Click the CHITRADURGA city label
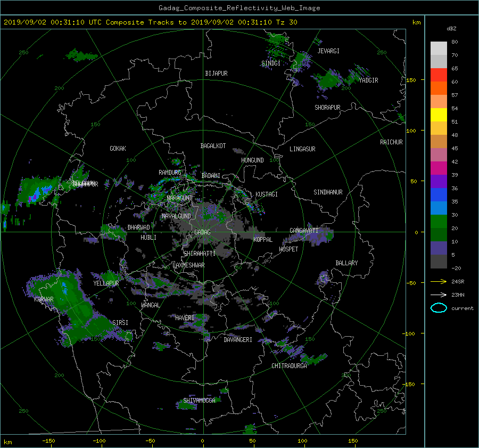This screenshot has width=479, height=448. [290, 366]
